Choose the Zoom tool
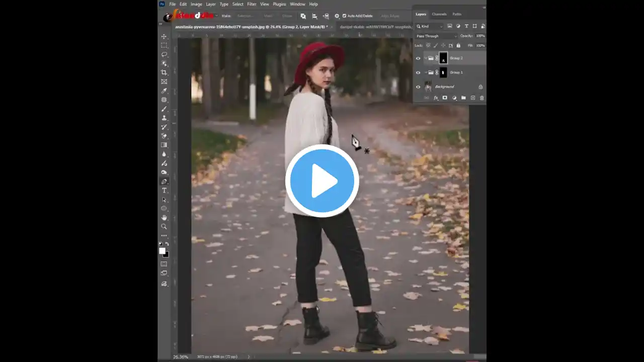Screen dimensions: 644x362 [164, 227]
